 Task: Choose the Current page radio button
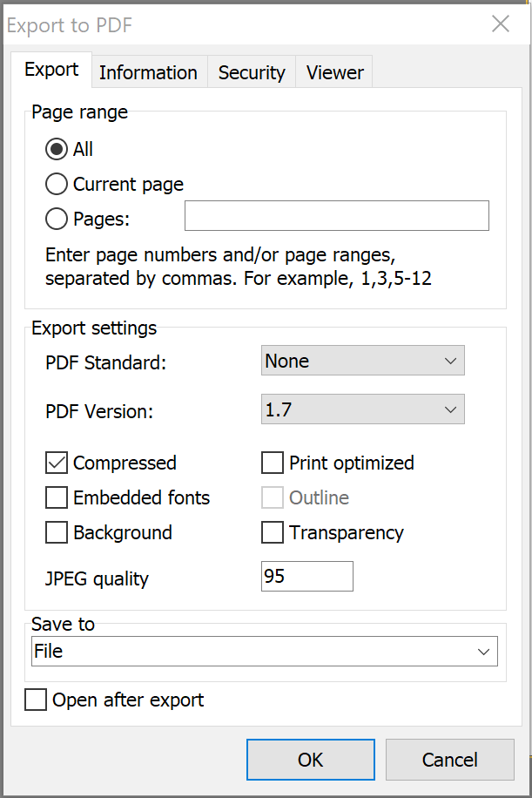57,185
